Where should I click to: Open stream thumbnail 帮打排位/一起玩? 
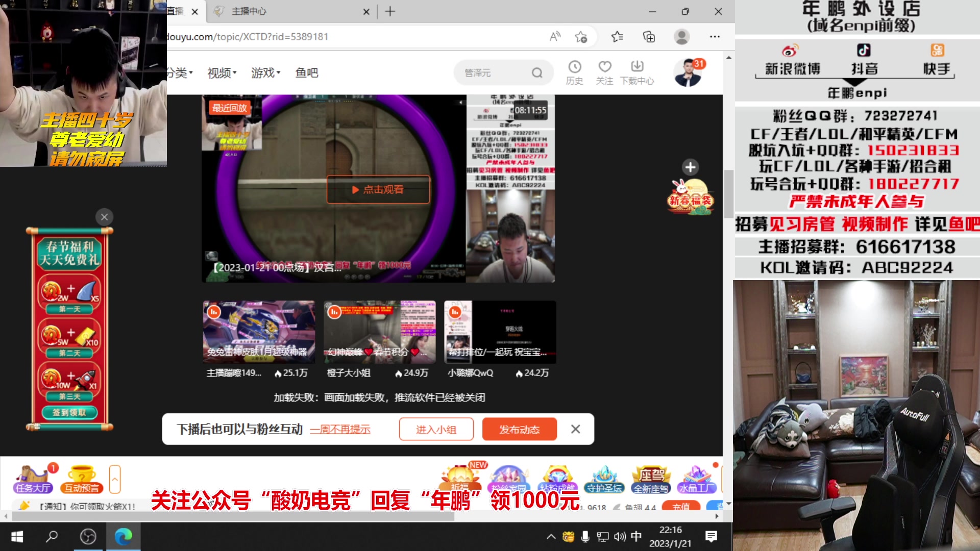(500, 332)
